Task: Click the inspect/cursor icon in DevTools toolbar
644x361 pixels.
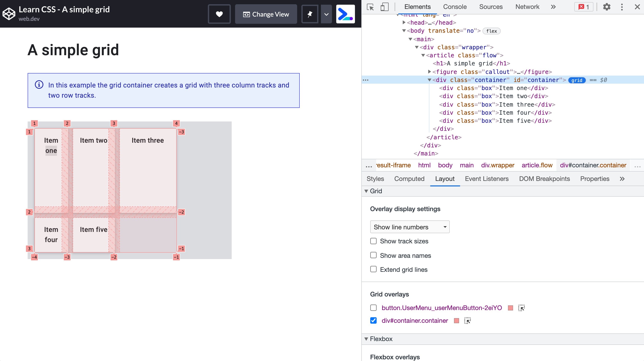Action: [x=371, y=7]
